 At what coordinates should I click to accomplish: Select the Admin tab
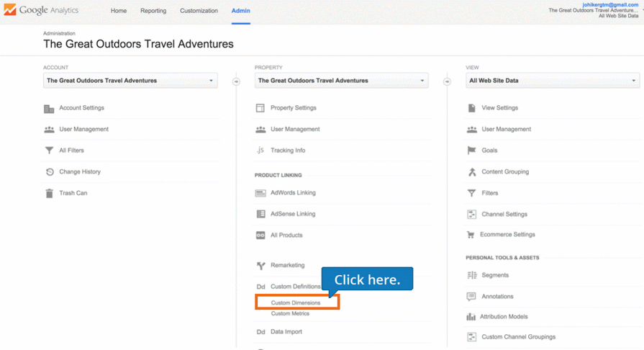(x=240, y=11)
